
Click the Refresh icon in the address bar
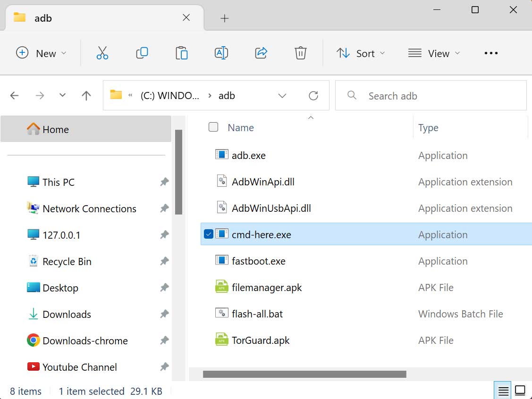(x=313, y=95)
